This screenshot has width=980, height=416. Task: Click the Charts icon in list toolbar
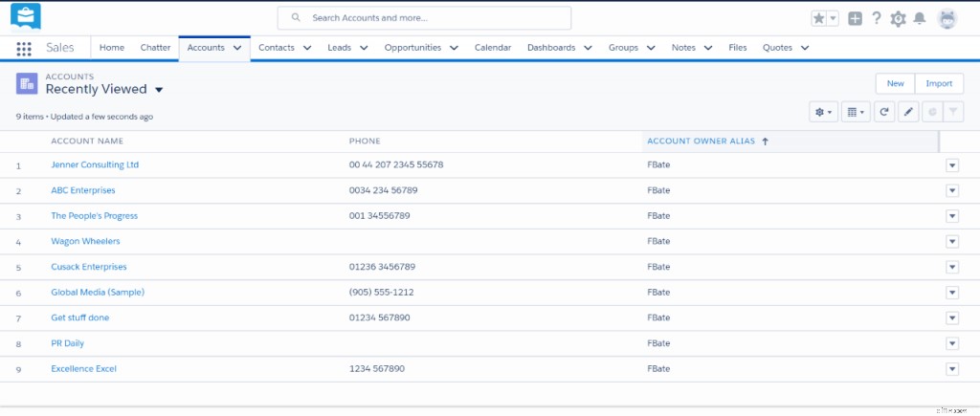pyautogui.click(x=932, y=112)
